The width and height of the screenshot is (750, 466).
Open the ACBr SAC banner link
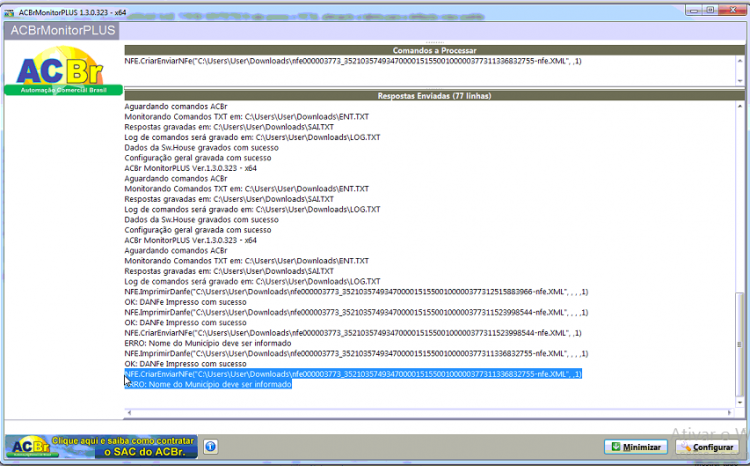[101, 446]
